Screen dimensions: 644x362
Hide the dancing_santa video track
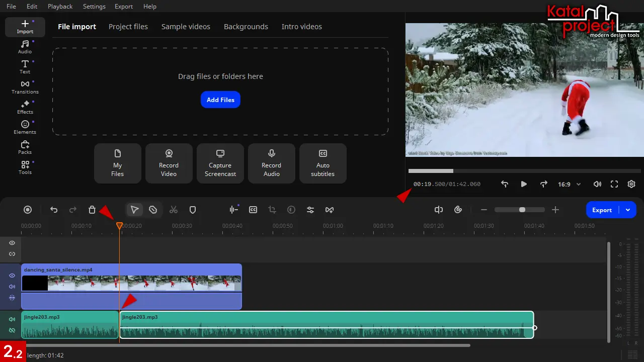pyautogui.click(x=12, y=276)
